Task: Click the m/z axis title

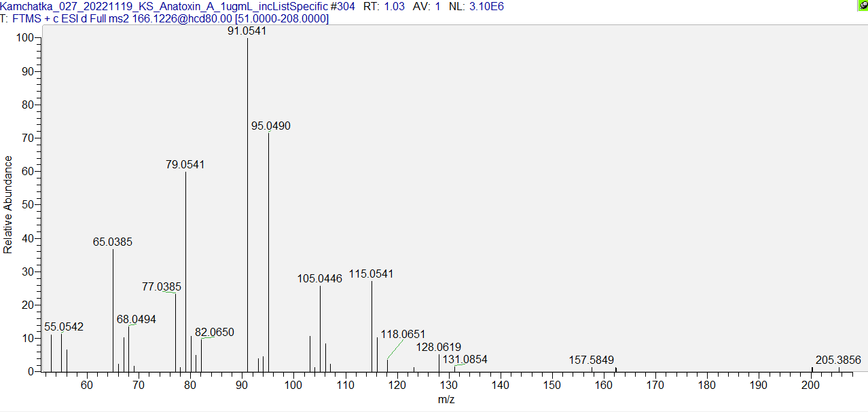Action: (446, 400)
